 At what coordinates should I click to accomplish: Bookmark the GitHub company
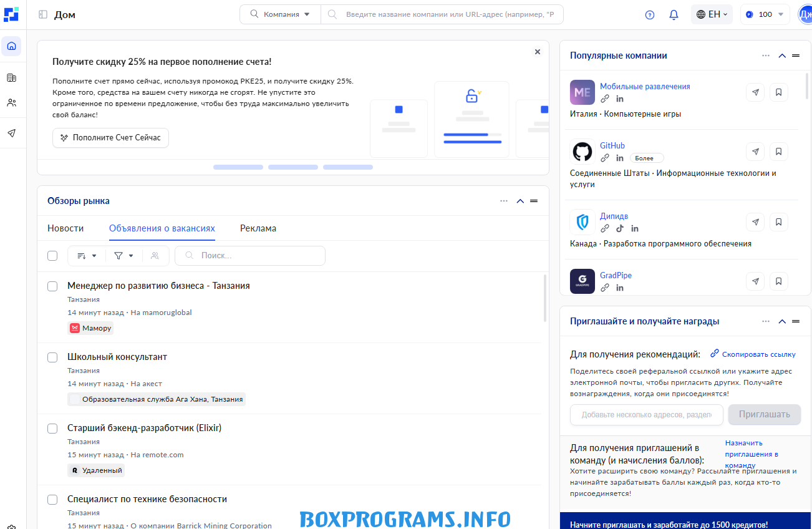click(778, 152)
